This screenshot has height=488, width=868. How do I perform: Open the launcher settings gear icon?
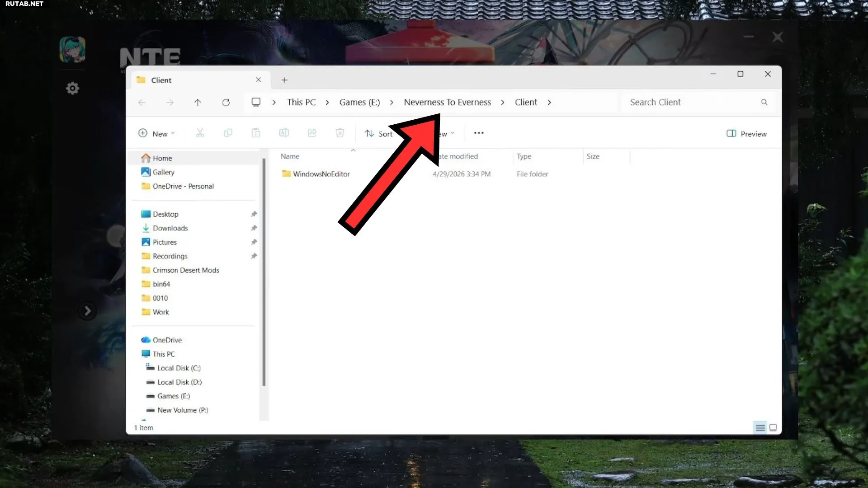point(72,88)
